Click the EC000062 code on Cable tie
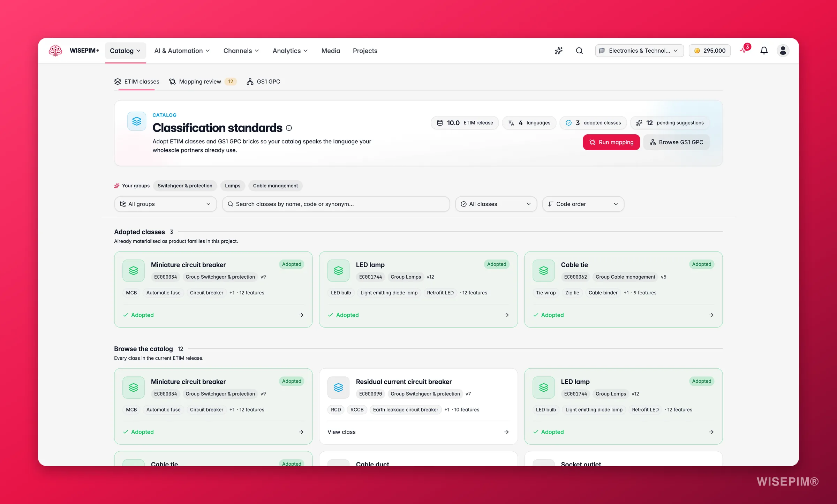Image resolution: width=837 pixels, height=504 pixels. pyautogui.click(x=575, y=277)
